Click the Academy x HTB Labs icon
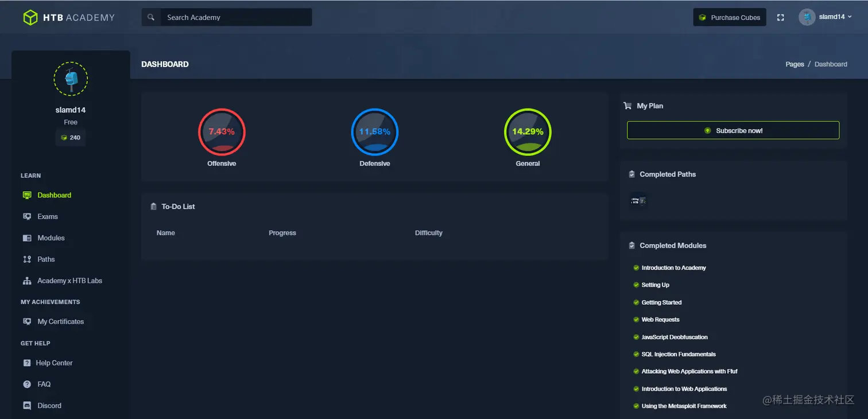The height and width of the screenshot is (419, 868). click(27, 281)
